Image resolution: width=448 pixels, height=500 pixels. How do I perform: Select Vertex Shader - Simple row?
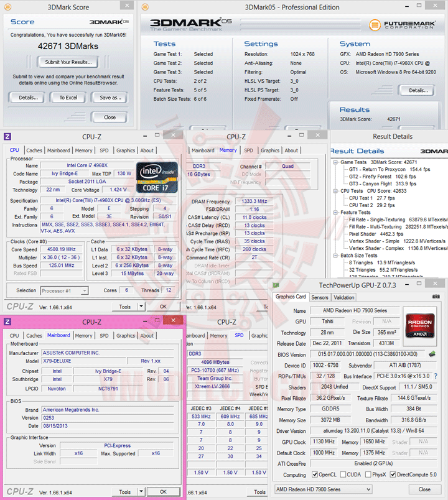(x=397, y=241)
